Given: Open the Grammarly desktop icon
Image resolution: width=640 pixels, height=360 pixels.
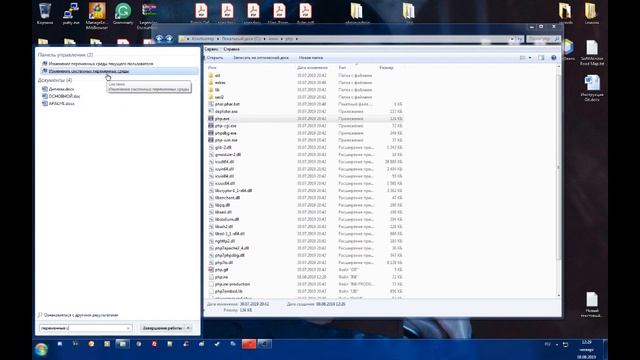Looking at the screenshot, I should click(123, 13).
